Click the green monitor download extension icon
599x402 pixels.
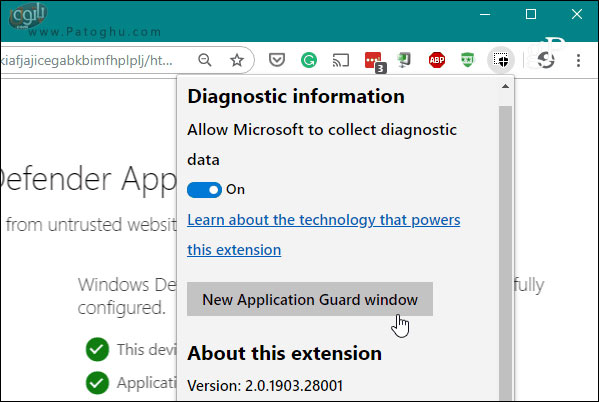tap(404, 60)
